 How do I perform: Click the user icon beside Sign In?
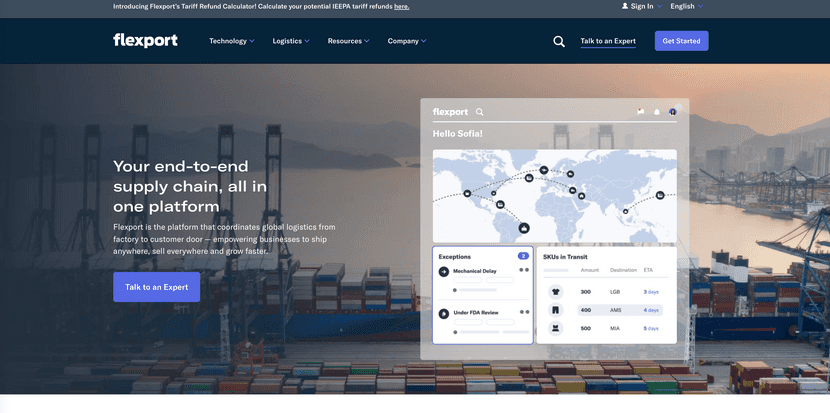[x=625, y=6]
